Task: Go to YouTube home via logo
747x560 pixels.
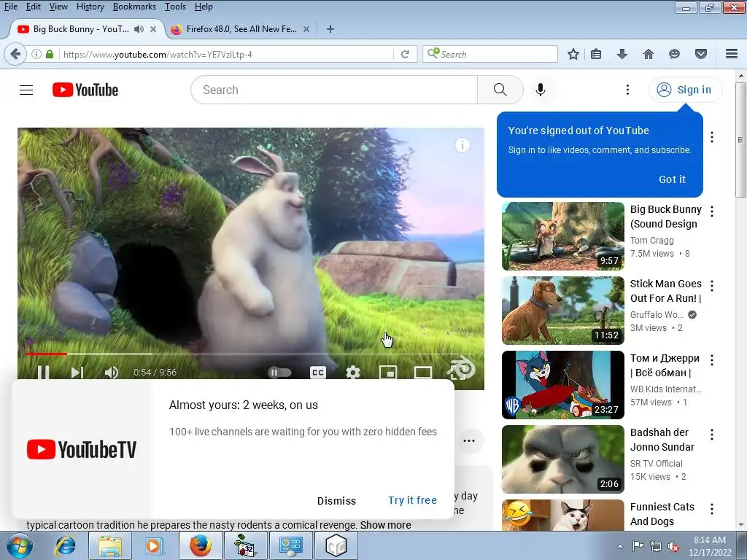Action: click(85, 90)
